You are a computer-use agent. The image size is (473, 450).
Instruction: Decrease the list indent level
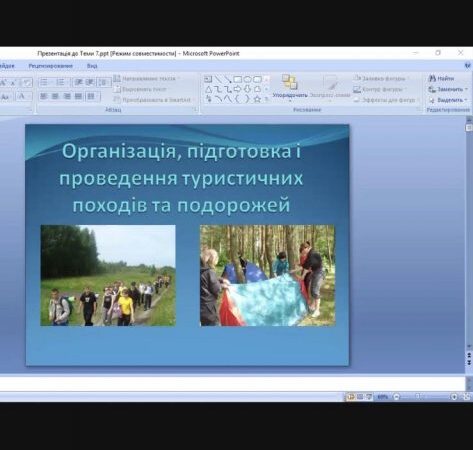[x=79, y=82]
